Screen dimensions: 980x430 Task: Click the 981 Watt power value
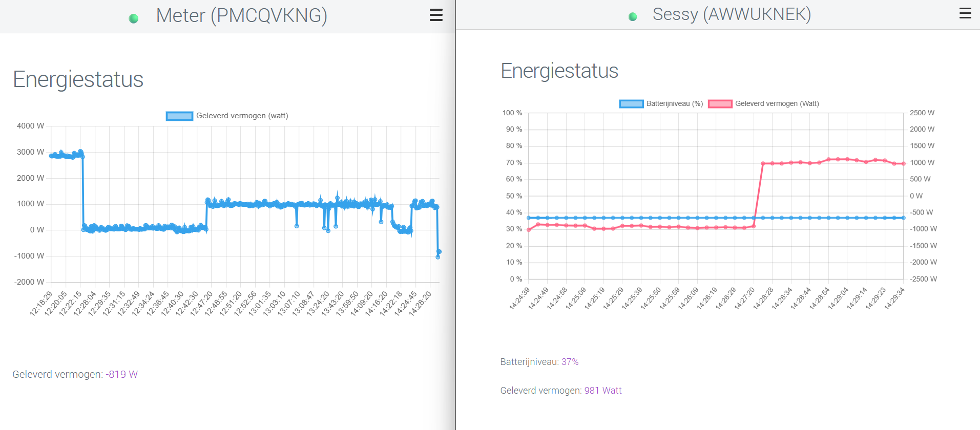point(602,391)
